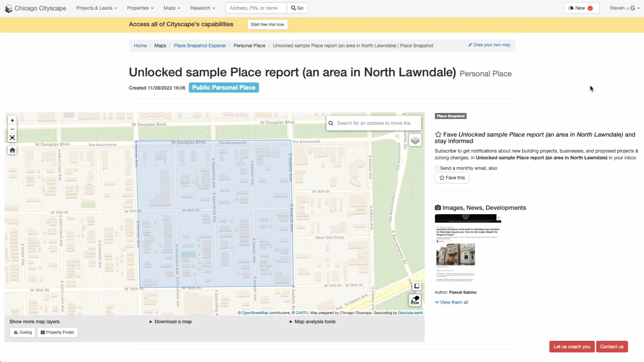Enter fullscreen map view
644x362 pixels.
pyautogui.click(x=12, y=138)
